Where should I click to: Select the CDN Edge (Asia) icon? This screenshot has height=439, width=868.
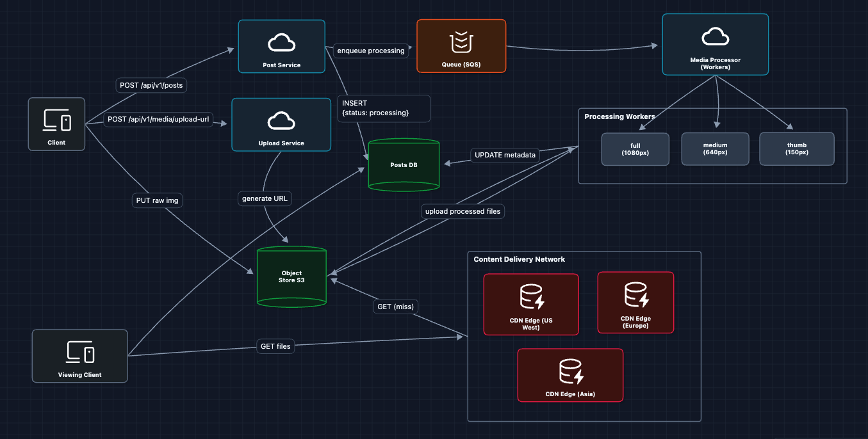[569, 372]
